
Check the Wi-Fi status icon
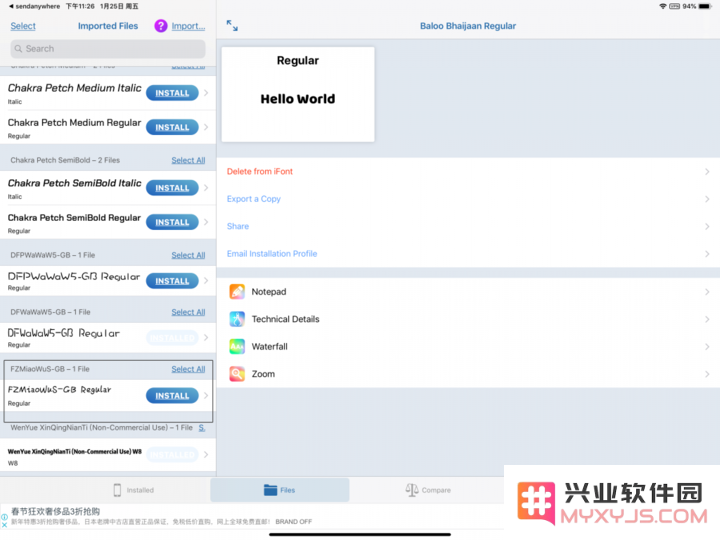coord(663,6)
